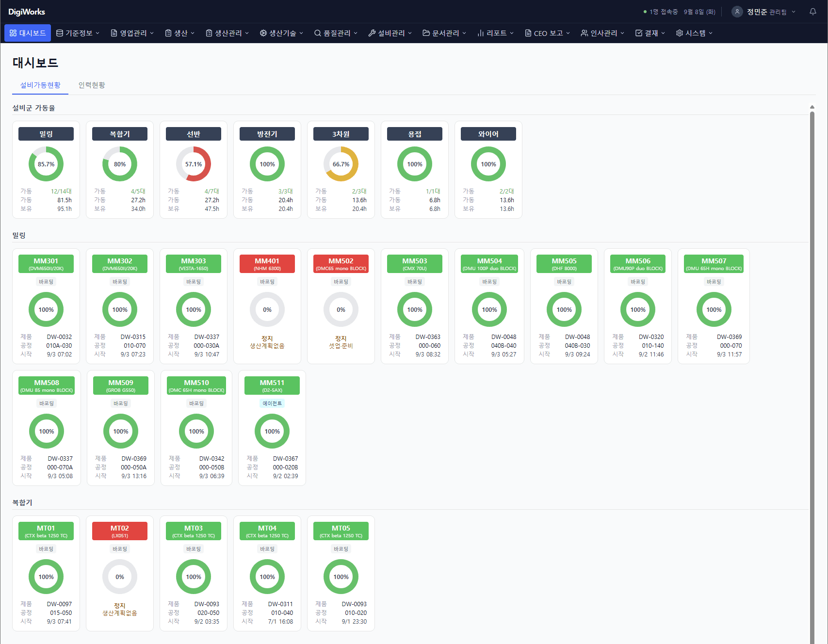Click the 기준정보 database icon

(60, 33)
